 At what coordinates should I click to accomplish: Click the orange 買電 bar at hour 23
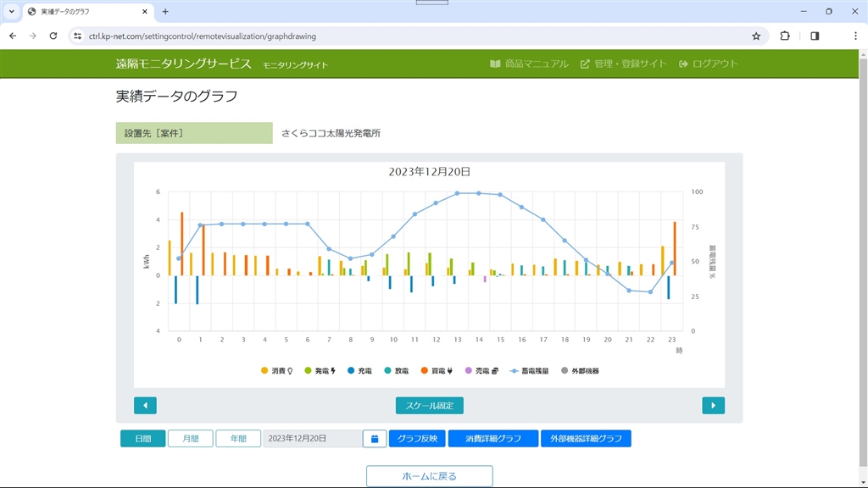(x=674, y=248)
